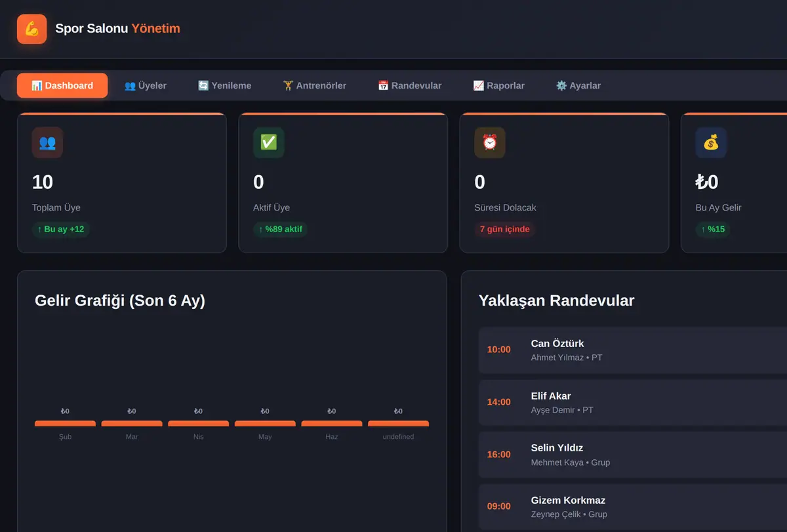Select Elif Akar's 14:00 appointment
This screenshot has height=532, width=787.
[633, 403]
